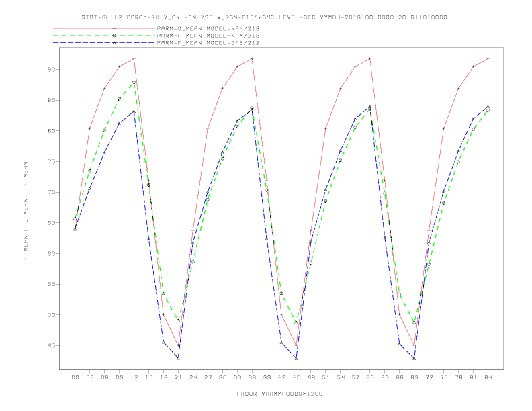
Task: Click x-axis tick label 27
Action: click(x=208, y=377)
